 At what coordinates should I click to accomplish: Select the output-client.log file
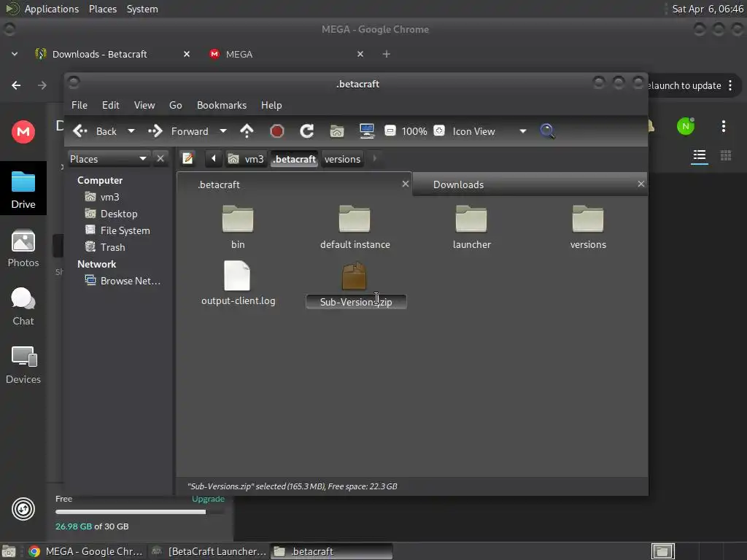pos(237,276)
